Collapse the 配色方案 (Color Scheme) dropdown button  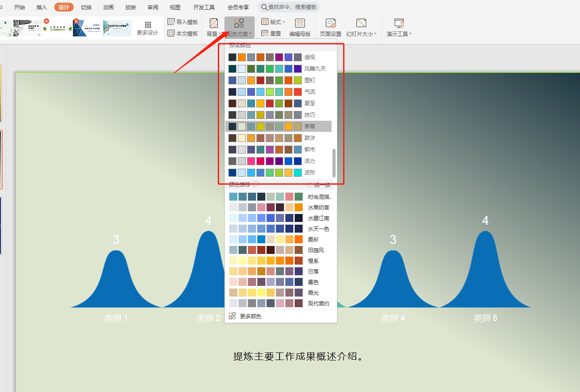pyautogui.click(x=239, y=28)
